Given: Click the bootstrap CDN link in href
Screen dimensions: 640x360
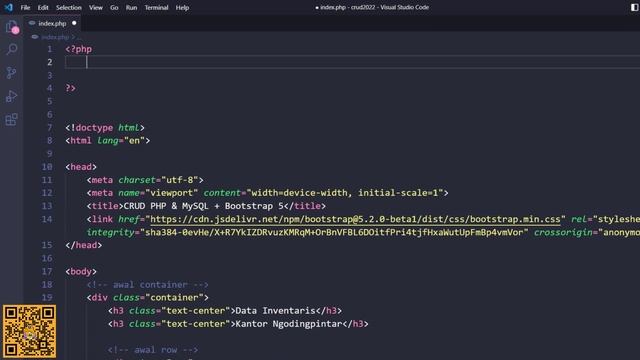Looking at the screenshot, I should (355, 219).
